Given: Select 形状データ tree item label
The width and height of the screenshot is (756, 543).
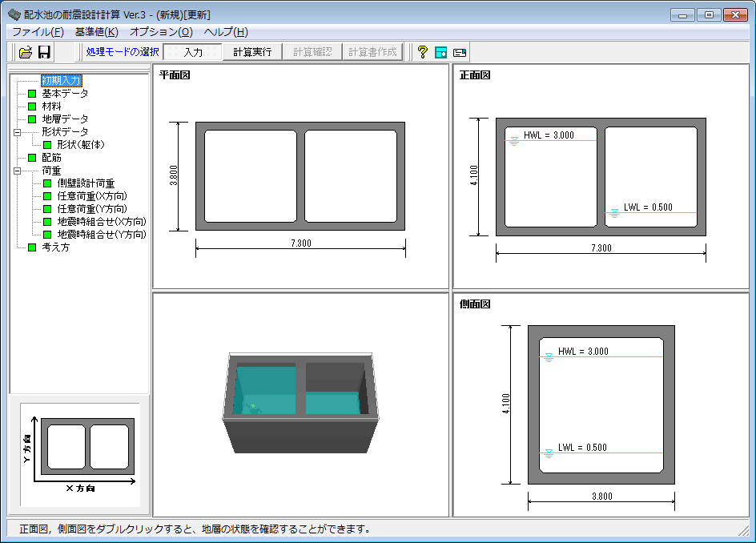Looking at the screenshot, I should 65,131.
